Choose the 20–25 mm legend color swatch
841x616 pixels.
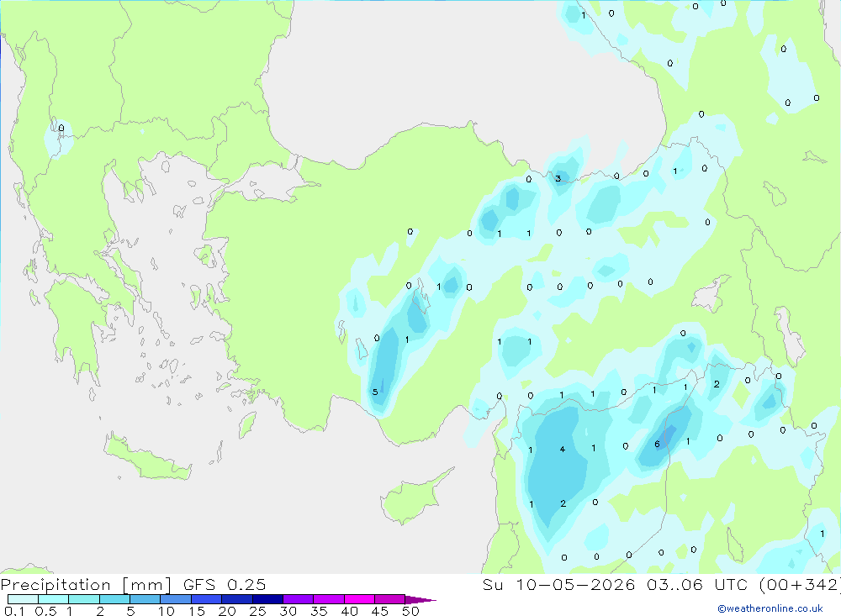coord(237,599)
